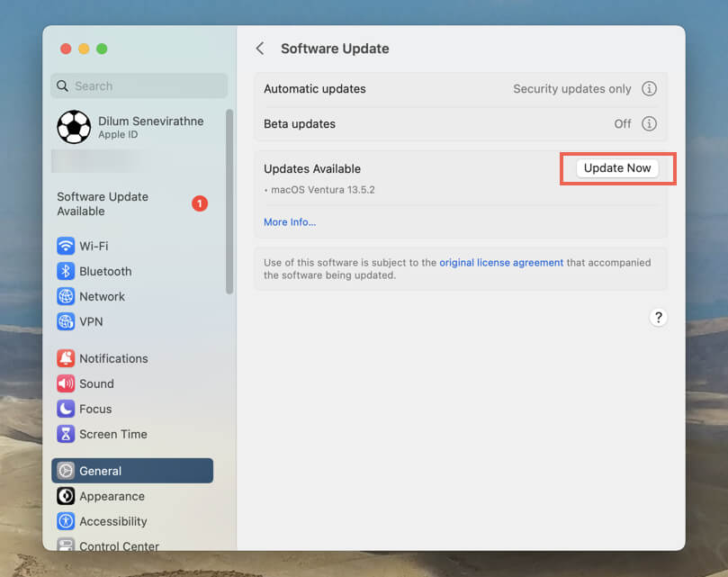Select the Focus moon icon

[x=66, y=409]
